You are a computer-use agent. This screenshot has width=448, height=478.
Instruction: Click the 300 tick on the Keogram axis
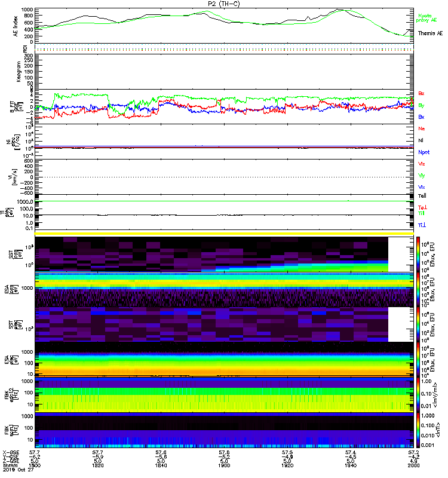[29, 56]
